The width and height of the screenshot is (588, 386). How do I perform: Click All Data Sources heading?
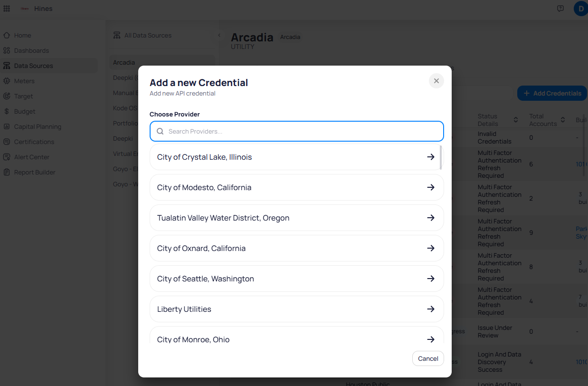[x=148, y=35]
